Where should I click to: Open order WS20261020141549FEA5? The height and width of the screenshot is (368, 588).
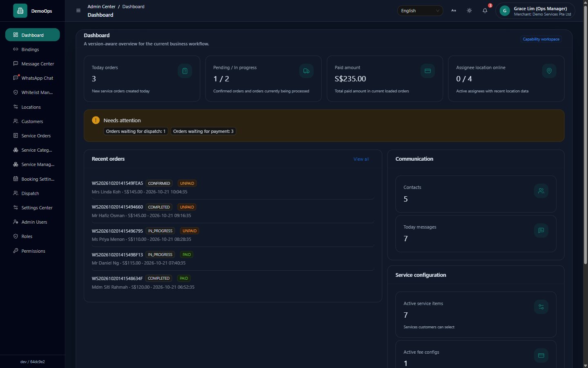(117, 183)
